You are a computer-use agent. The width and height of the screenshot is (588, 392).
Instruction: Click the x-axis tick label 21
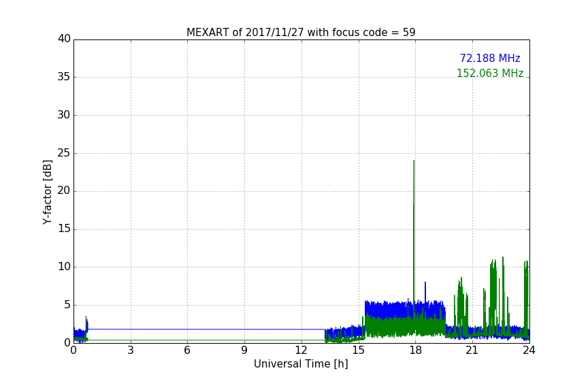pyautogui.click(x=472, y=350)
